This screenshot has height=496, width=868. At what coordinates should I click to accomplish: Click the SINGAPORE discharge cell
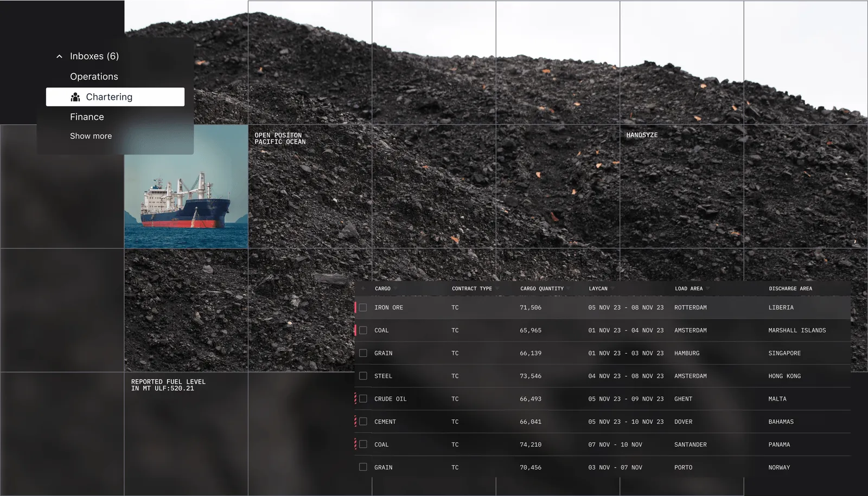[784, 353]
